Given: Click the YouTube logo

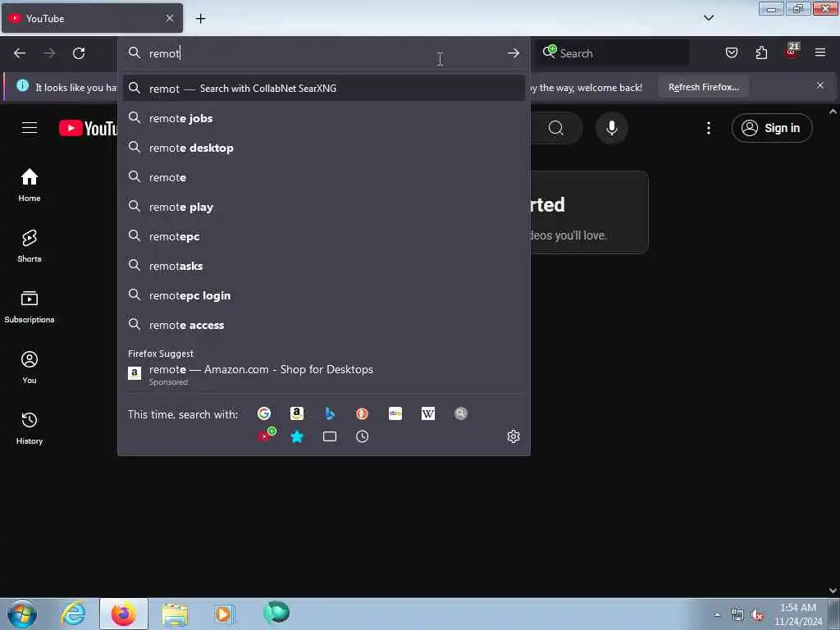Looking at the screenshot, I should 88,128.
